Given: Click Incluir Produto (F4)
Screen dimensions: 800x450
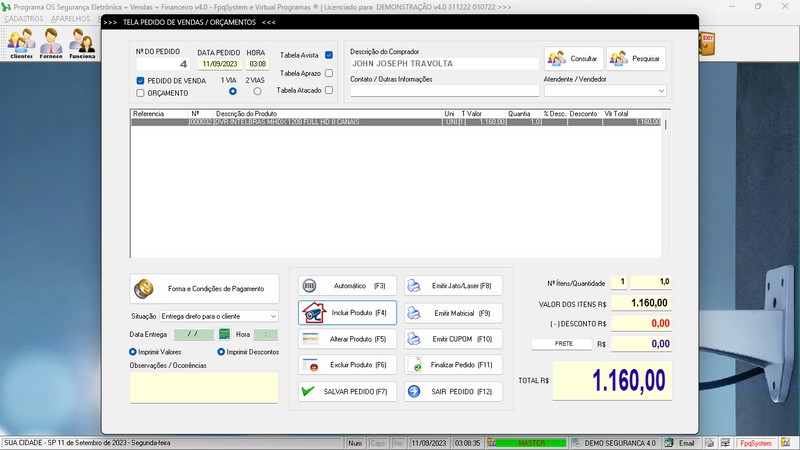Looking at the screenshot, I should click(347, 313).
